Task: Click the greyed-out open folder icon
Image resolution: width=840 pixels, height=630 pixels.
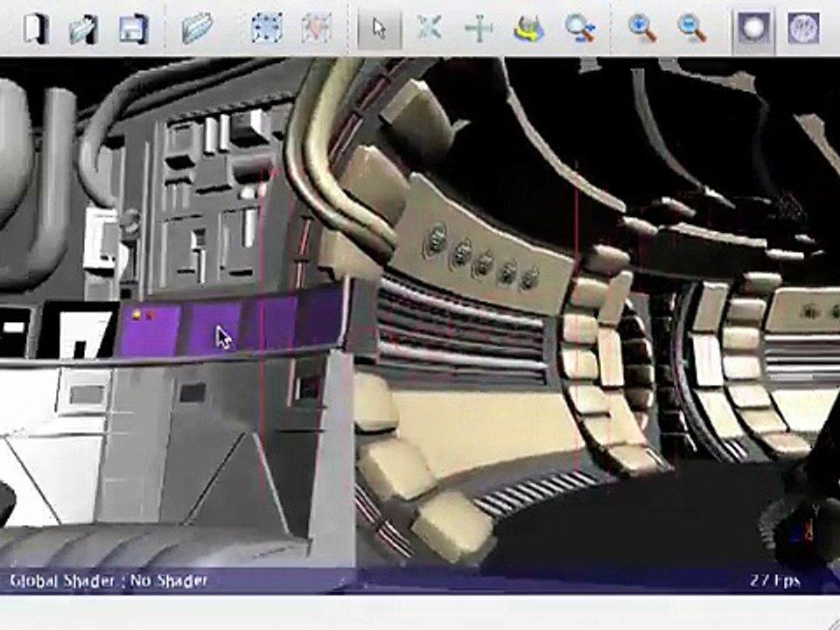Action: (x=198, y=28)
